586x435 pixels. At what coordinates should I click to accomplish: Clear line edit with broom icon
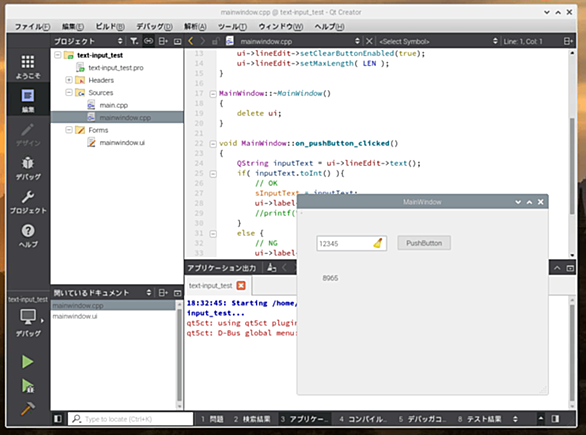click(x=378, y=243)
